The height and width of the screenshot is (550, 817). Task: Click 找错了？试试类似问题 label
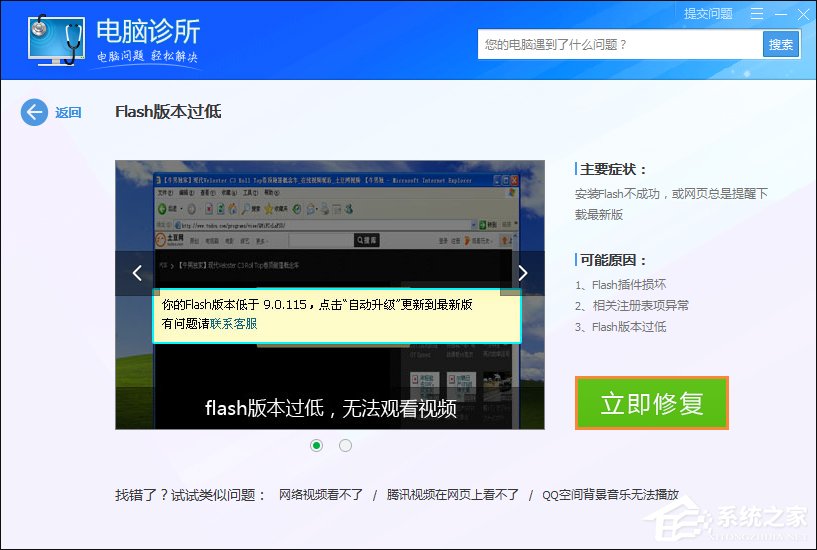191,495
